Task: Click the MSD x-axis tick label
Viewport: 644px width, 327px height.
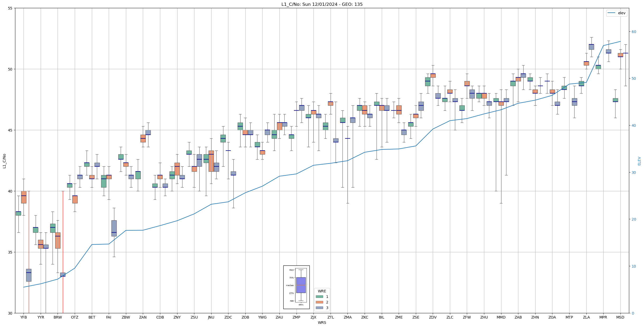Action: pos(620,317)
